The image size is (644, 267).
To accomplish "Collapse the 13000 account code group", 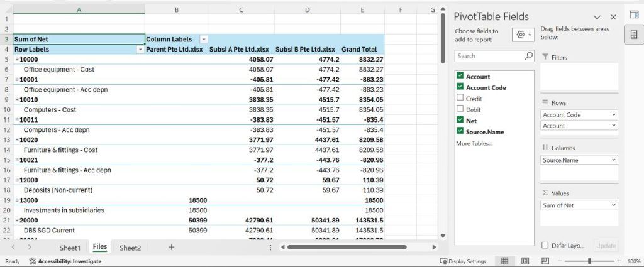I will coord(17,200).
